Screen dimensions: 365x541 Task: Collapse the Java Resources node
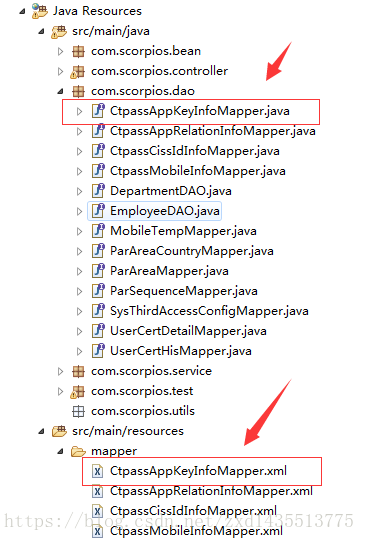22,11
